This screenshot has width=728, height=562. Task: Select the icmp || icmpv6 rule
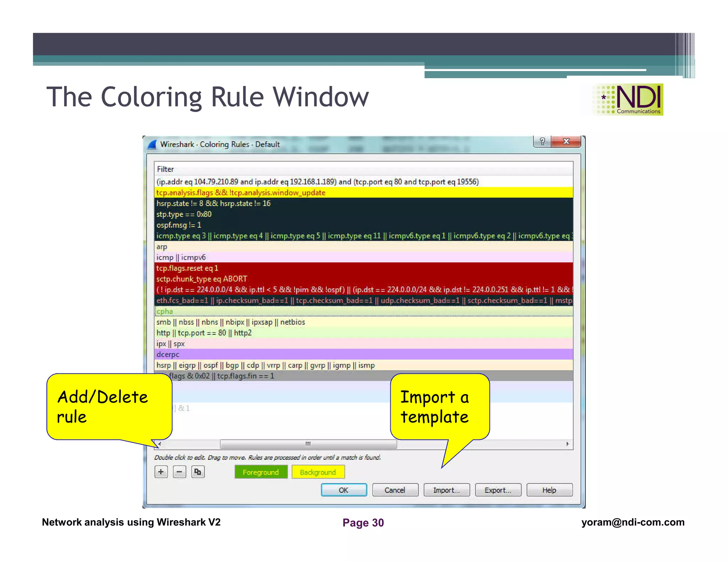point(364,257)
